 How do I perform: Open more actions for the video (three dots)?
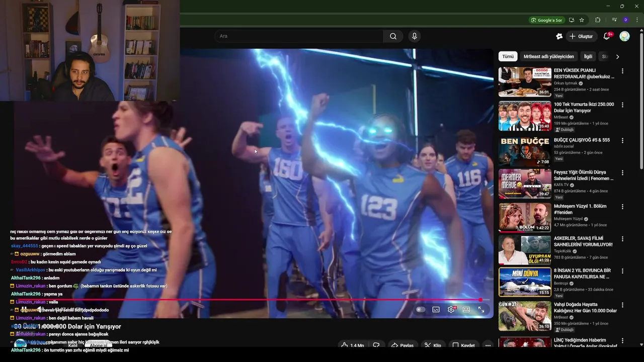(x=488, y=345)
